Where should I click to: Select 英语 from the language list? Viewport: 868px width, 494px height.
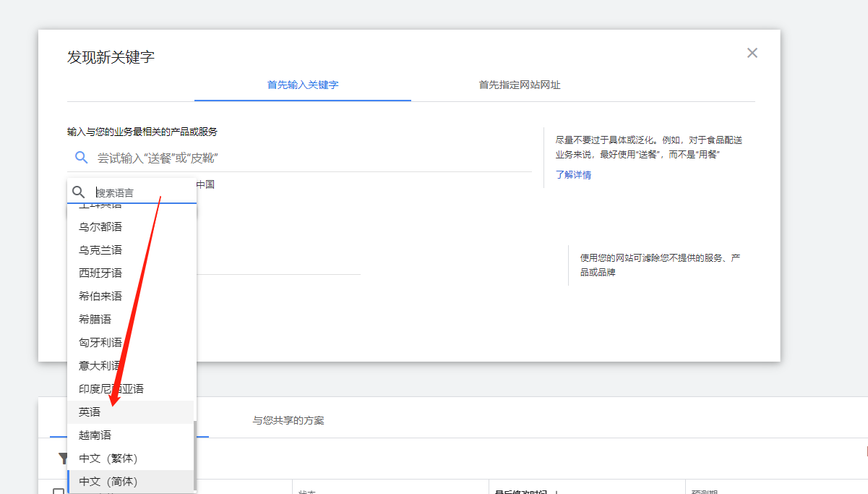[x=88, y=411]
